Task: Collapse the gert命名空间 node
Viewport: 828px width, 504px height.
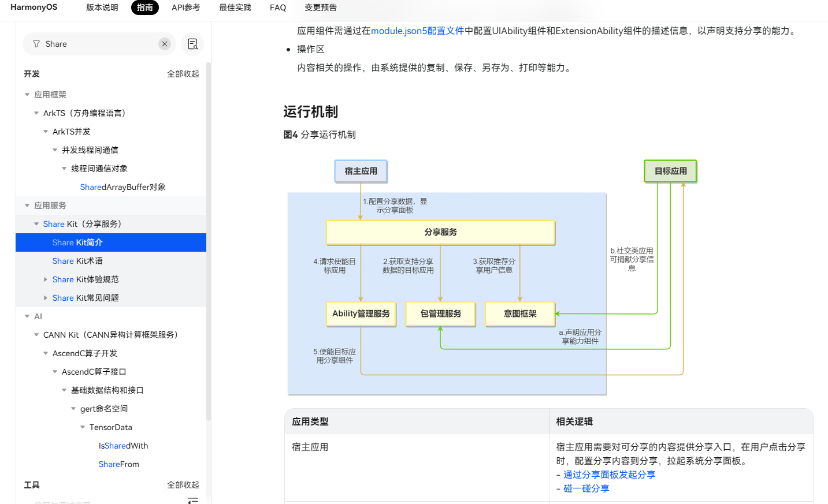Action: tap(73, 409)
